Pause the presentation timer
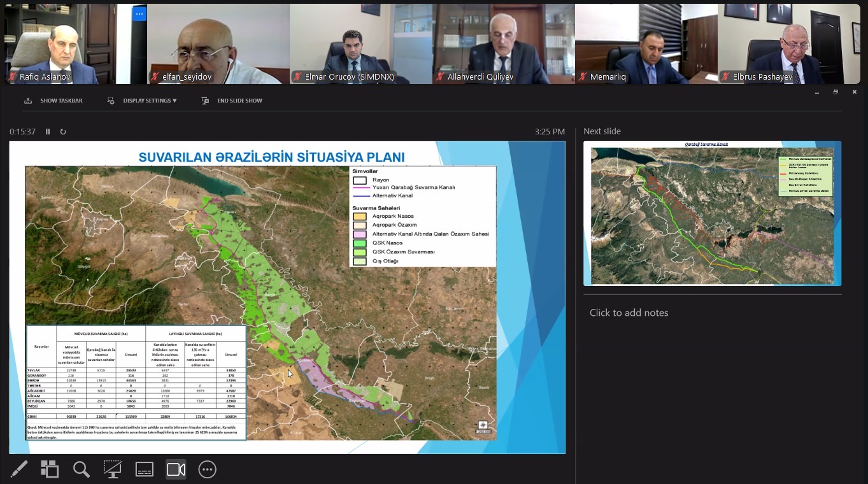 click(48, 132)
